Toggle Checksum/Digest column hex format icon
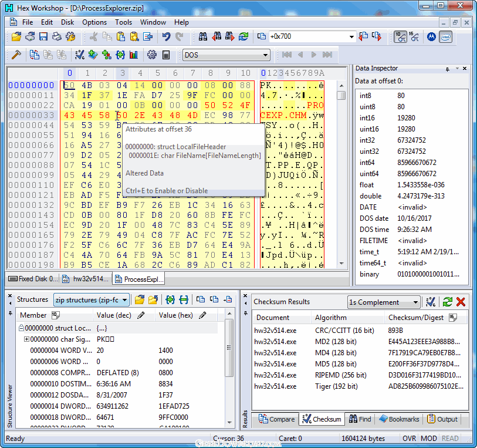This screenshot has width=477, height=448. tap(453, 318)
